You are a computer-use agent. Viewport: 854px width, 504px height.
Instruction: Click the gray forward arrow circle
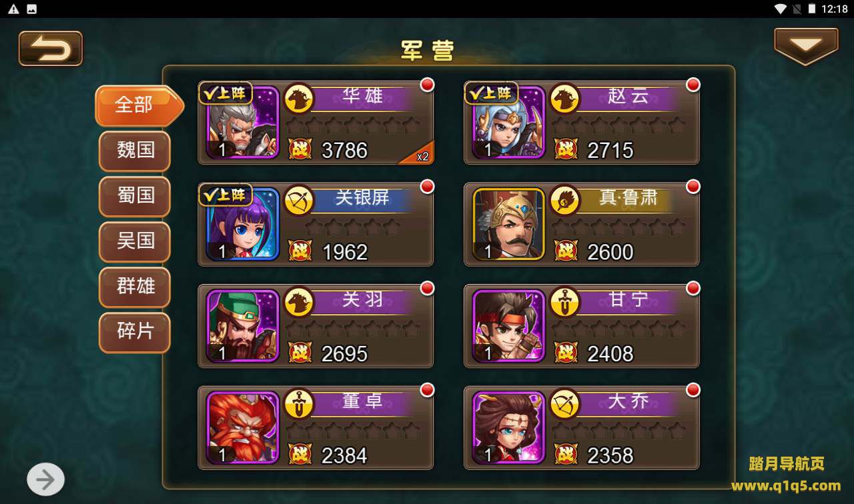pos(45,479)
